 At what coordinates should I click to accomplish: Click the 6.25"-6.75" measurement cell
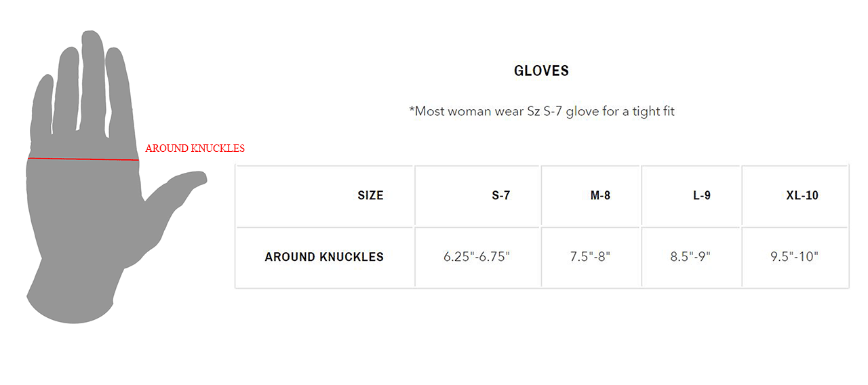[477, 257]
